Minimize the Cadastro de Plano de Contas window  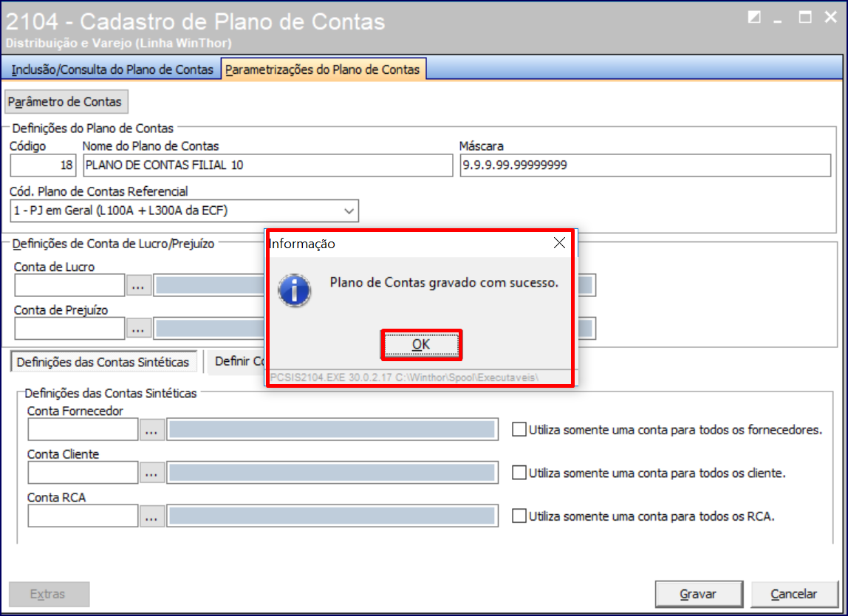click(x=779, y=19)
